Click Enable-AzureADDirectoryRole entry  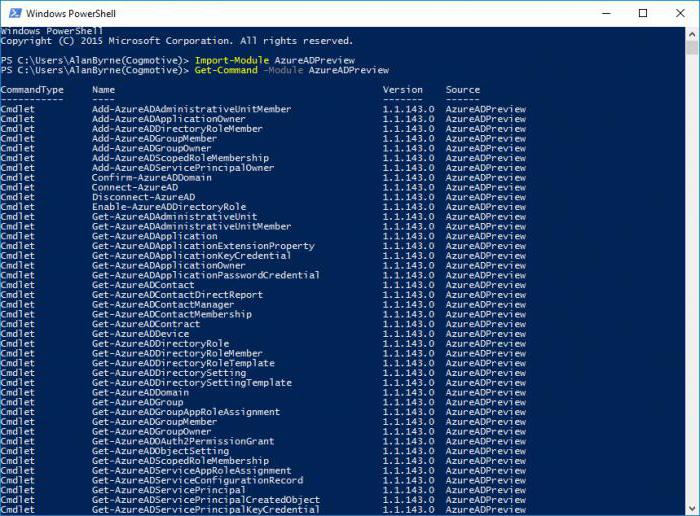click(169, 207)
